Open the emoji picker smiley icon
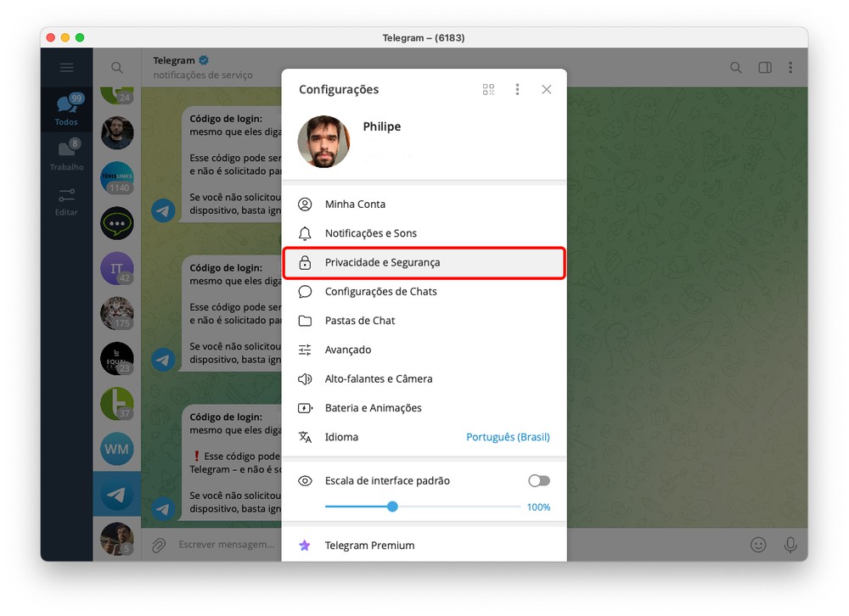This screenshot has height=616, width=849. coord(758,545)
